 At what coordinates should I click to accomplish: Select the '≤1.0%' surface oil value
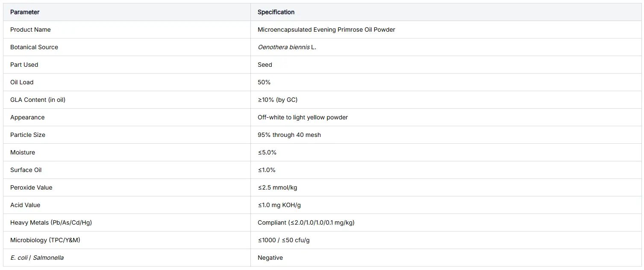267,170
